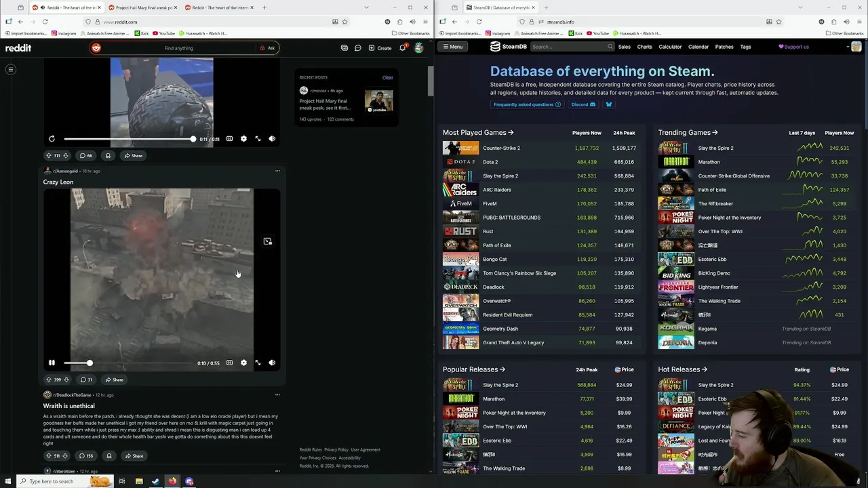This screenshot has height=488, width=868.
Task: Open Reddit notifications bell
Action: click(402, 47)
